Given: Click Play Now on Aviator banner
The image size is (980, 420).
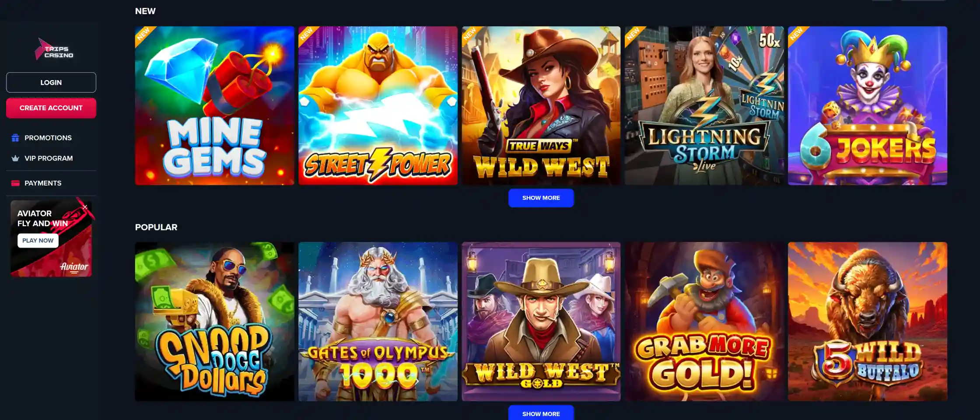Looking at the screenshot, I should pyautogui.click(x=38, y=241).
